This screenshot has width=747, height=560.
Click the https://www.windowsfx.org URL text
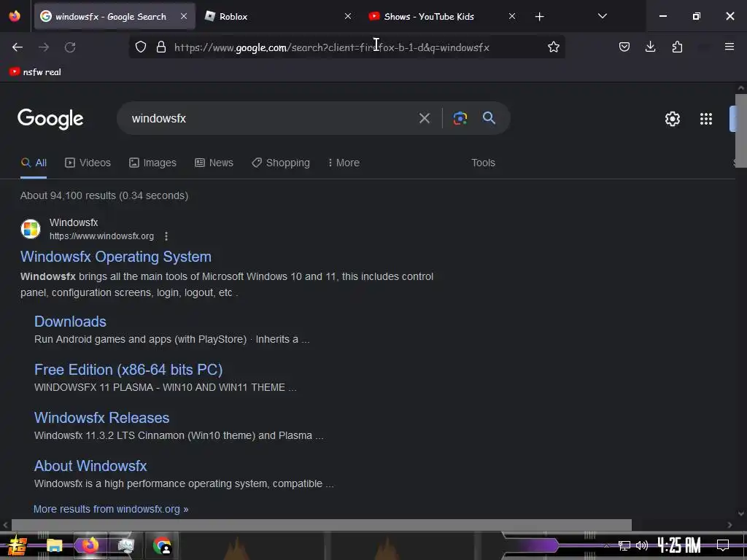(x=101, y=236)
